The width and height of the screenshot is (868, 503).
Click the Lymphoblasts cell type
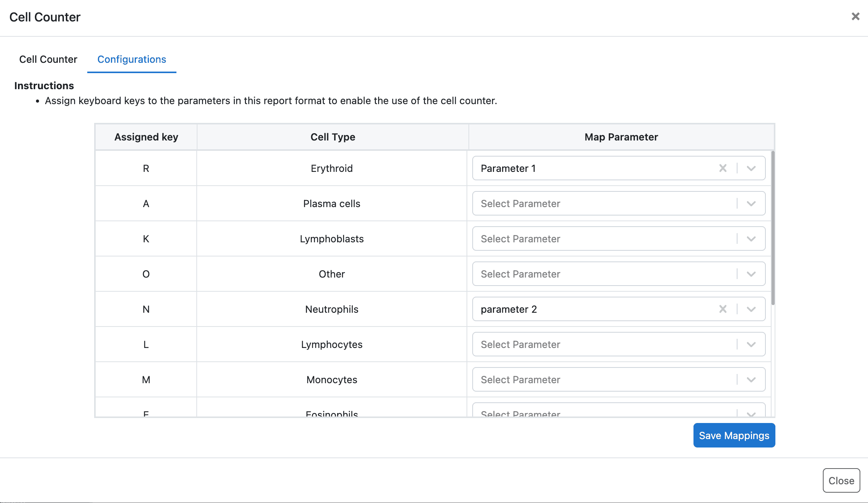coord(331,239)
